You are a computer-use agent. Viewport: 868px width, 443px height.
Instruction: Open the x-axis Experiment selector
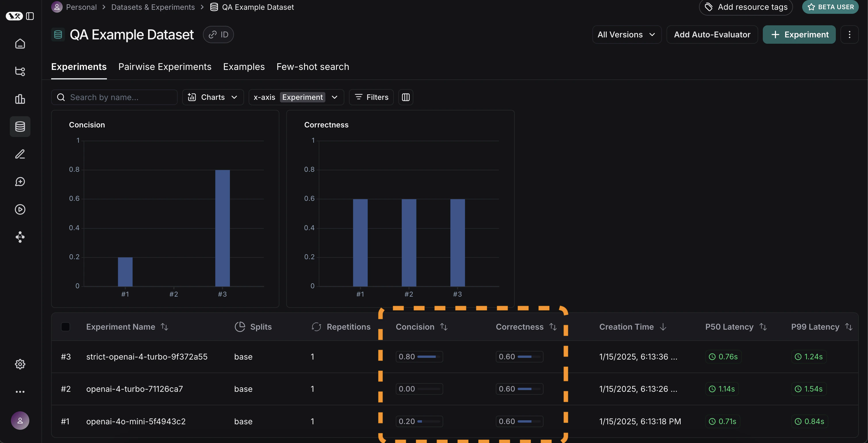[303, 97]
